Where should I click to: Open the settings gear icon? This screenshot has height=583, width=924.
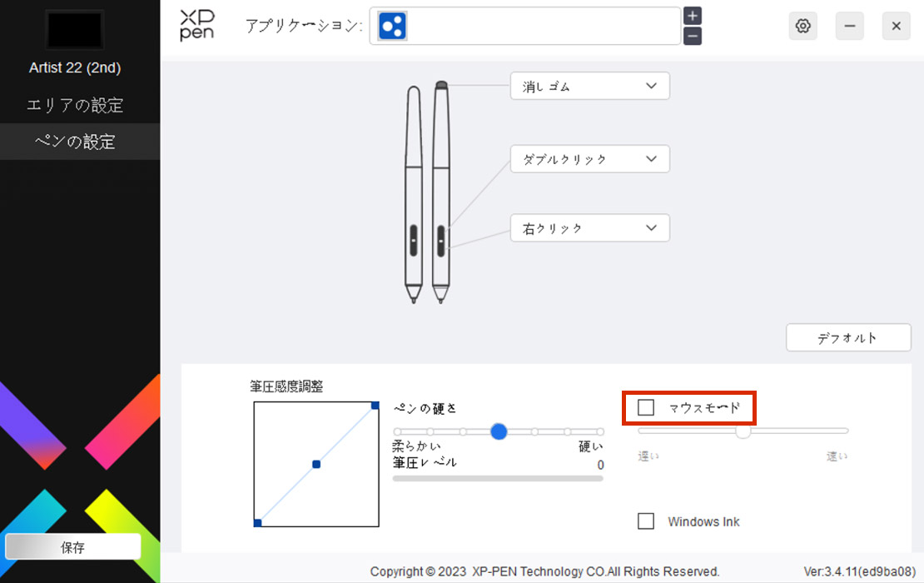click(x=802, y=26)
